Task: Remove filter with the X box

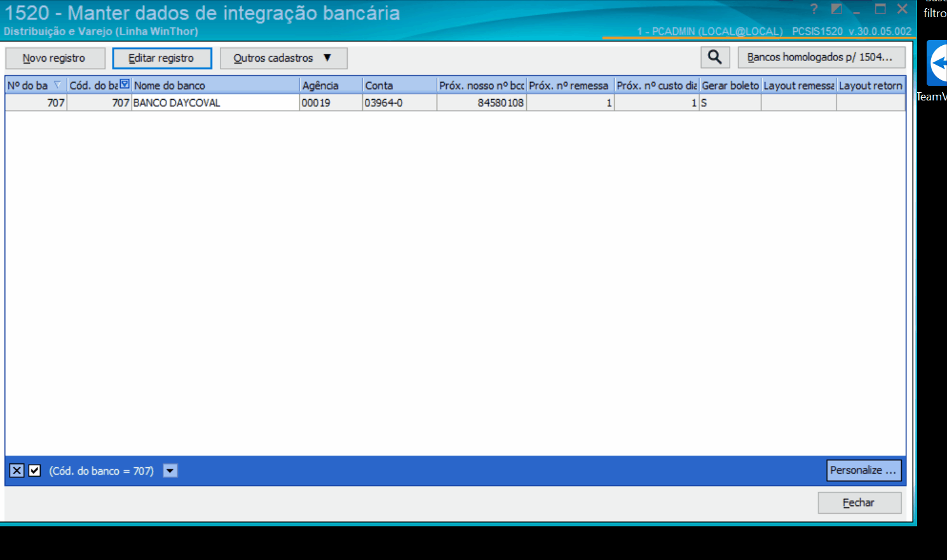Action: 17,471
